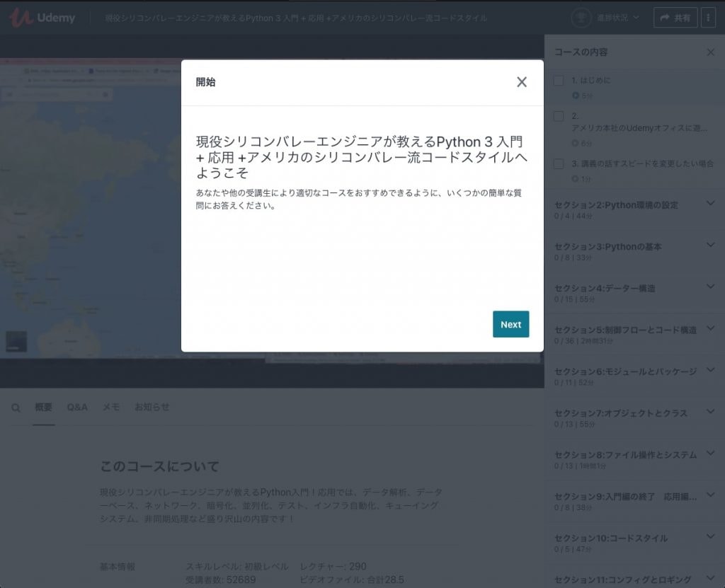Close the 開始 dialog with X
The width and height of the screenshot is (725, 588).
[x=522, y=82]
